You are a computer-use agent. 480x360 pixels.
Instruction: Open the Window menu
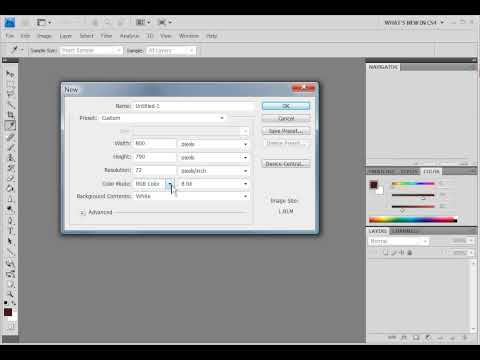pyautogui.click(x=189, y=36)
